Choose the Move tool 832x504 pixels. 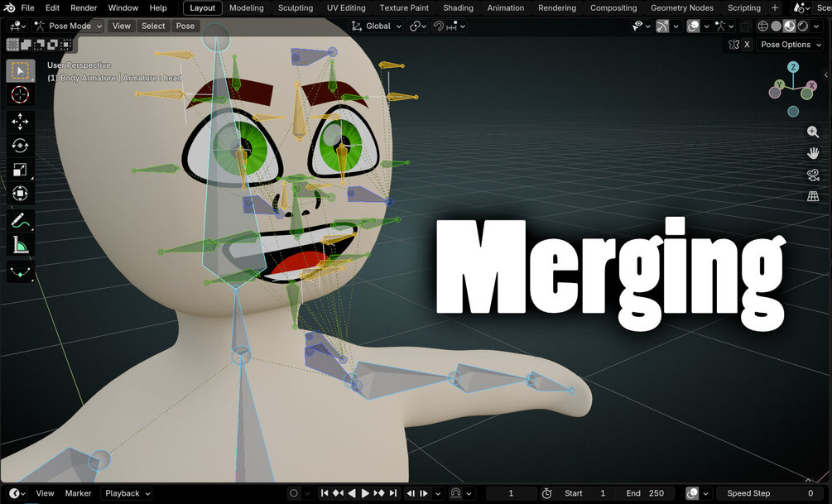coord(21,122)
